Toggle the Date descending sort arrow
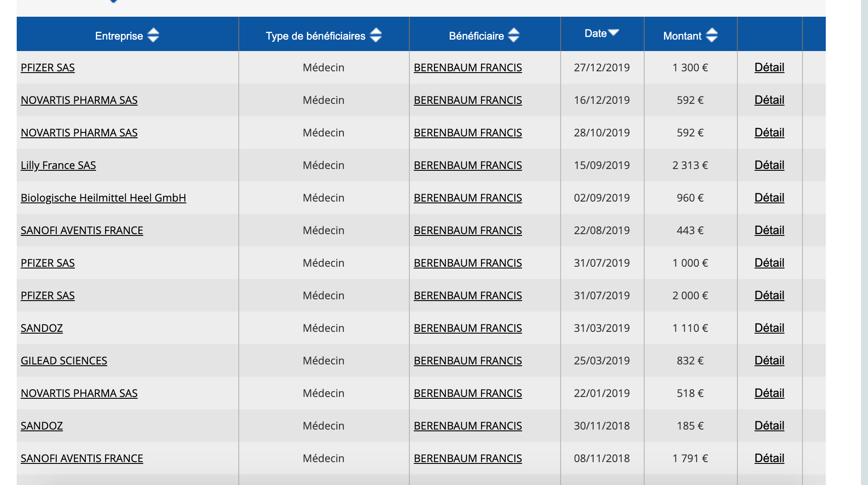This screenshot has width=868, height=485. [x=613, y=33]
